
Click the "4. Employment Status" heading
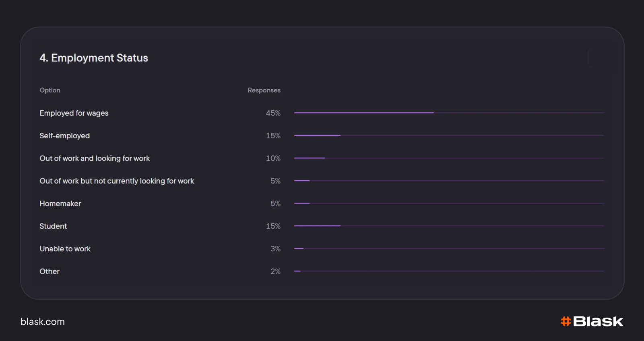point(94,58)
